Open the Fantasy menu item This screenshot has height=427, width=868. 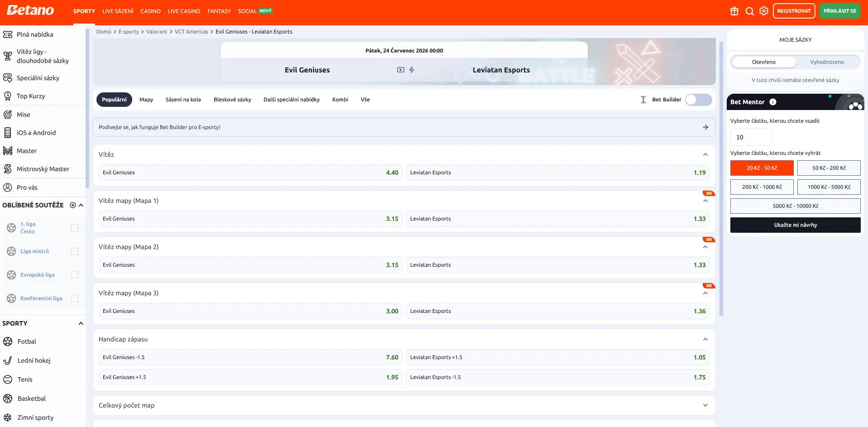coord(219,11)
